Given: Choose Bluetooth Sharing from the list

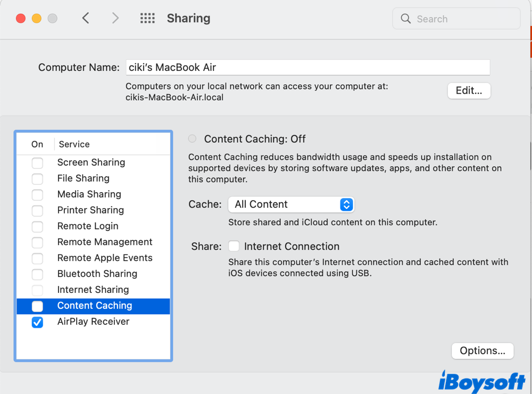Looking at the screenshot, I should (x=97, y=274).
